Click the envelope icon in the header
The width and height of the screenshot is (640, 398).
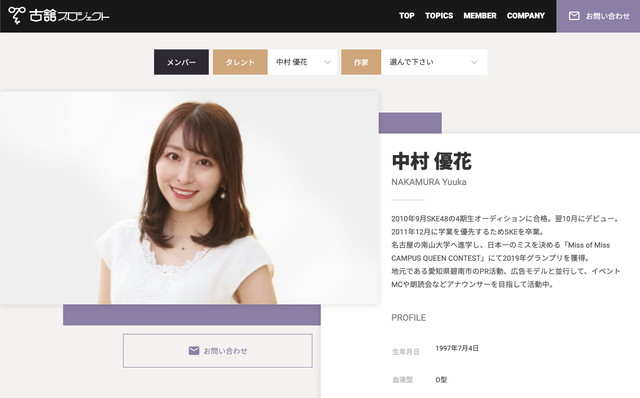574,16
